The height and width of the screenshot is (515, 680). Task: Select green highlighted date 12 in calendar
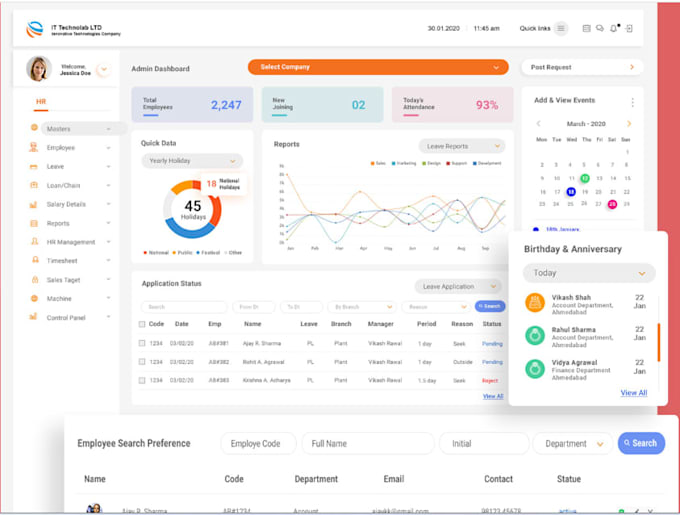point(585,178)
